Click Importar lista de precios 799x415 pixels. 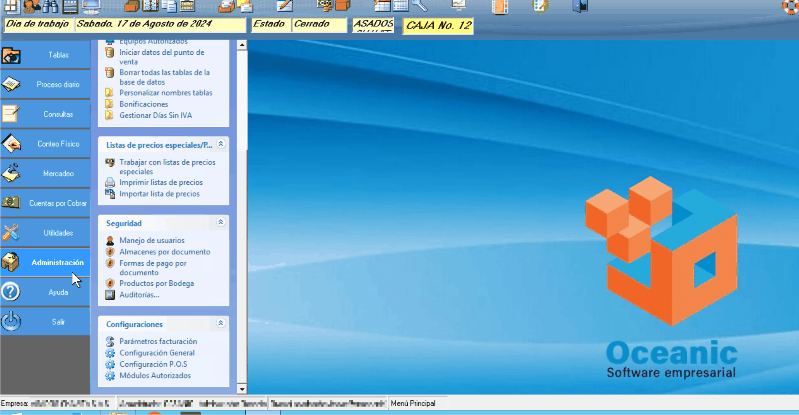click(x=159, y=194)
